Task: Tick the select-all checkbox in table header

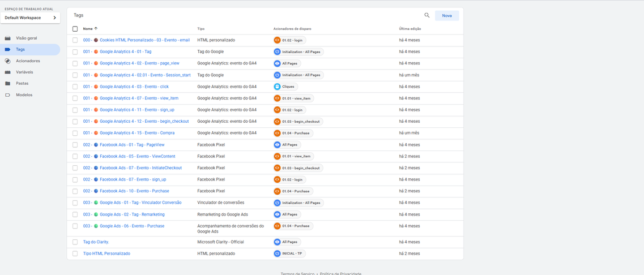Action: (x=75, y=29)
